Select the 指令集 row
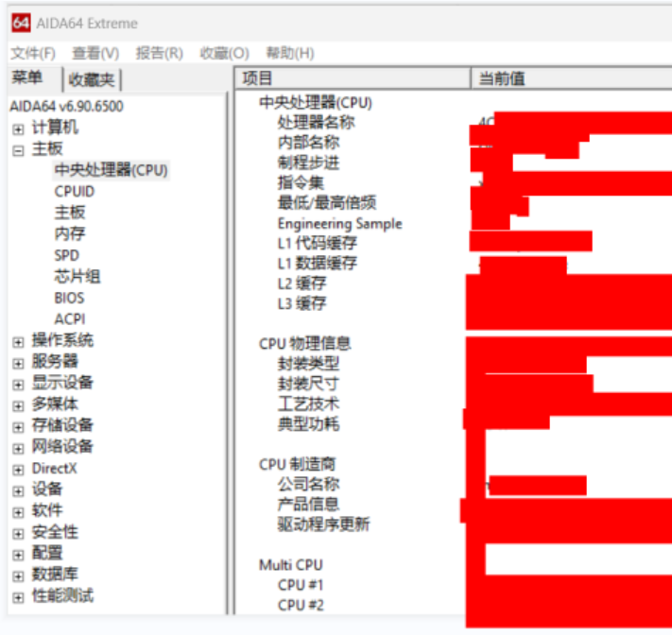This screenshot has height=635, width=672. [301, 183]
